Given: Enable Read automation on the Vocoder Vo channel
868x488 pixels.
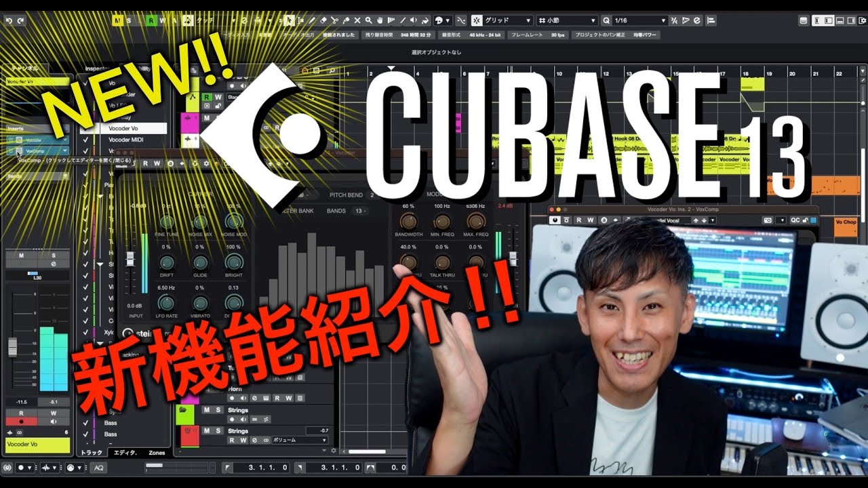Looking at the screenshot, I should click(21, 413).
